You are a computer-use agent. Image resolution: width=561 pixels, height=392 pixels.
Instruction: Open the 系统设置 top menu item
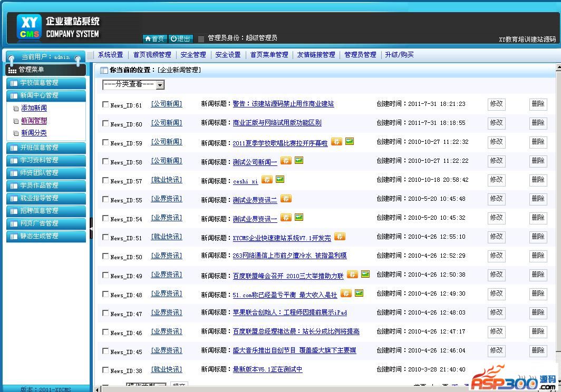(x=110, y=55)
